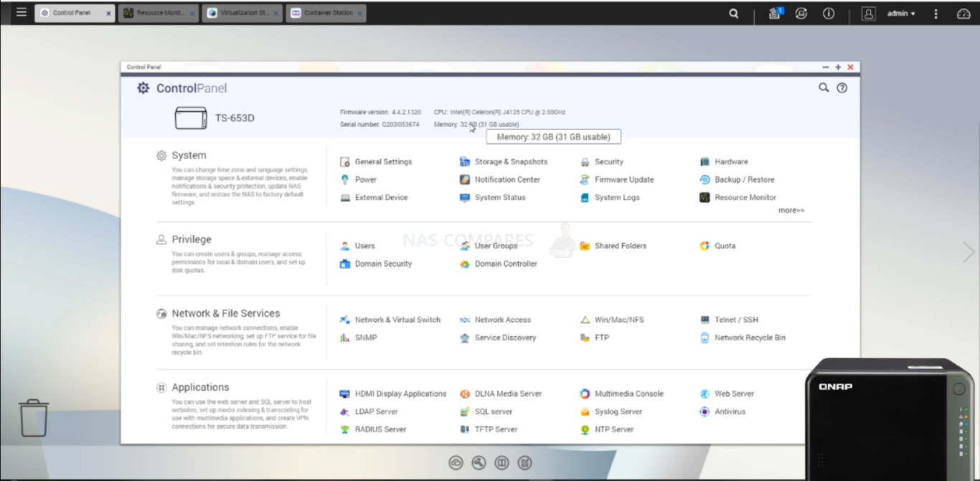980x481 pixels.
Task: Close the Virtualization Station taskbar tab
Action: tap(276, 14)
